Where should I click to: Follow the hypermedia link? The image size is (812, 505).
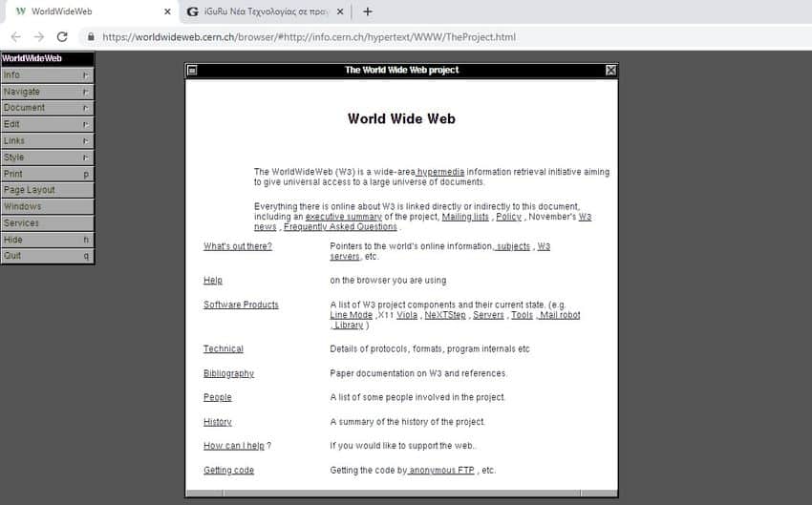click(x=440, y=172)
